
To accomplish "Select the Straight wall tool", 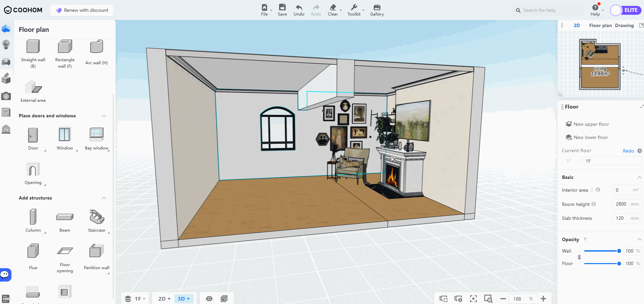I will click(33, 47).
